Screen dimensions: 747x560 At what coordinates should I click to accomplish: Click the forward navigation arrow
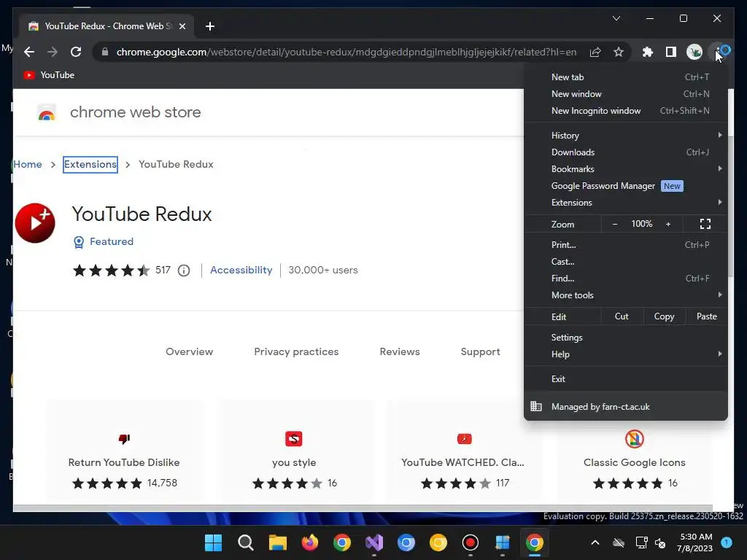pyautogui.click(x=53, y=52)
